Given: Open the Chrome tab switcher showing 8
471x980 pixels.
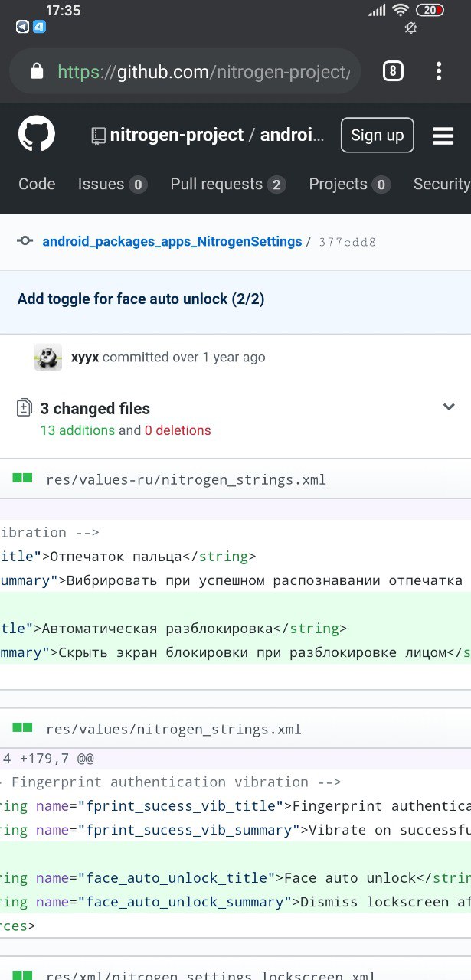Looking at the screenshot, I should (393, 71).
